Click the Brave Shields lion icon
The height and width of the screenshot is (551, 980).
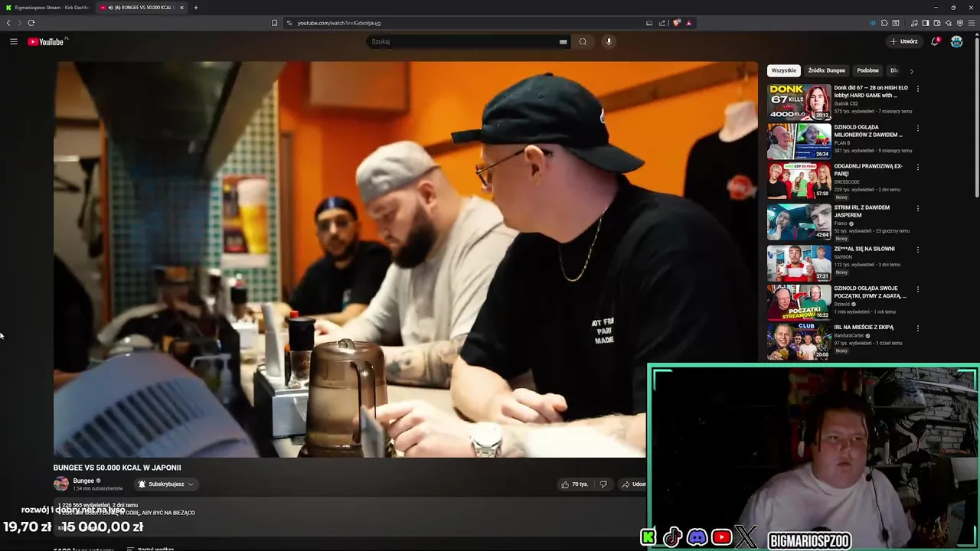677,23
